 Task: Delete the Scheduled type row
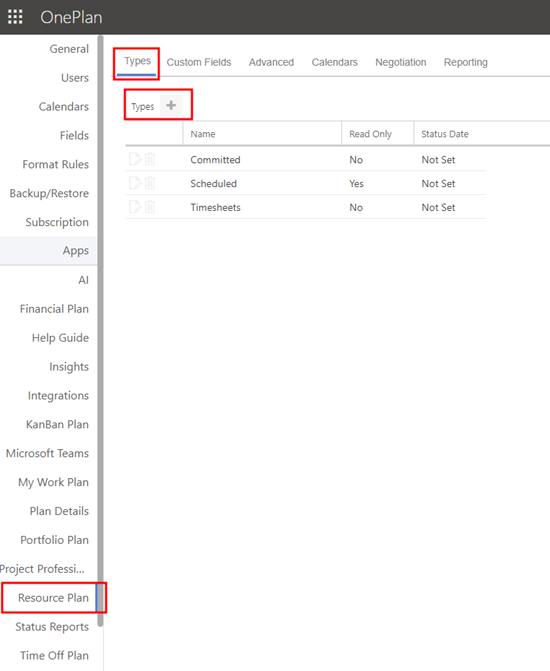coord(149,183)
